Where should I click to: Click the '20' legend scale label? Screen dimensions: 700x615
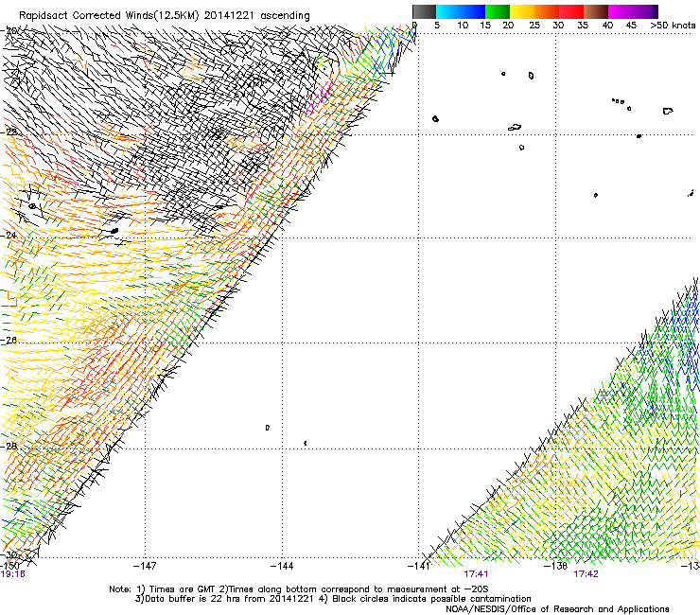[x=508, y=25]
